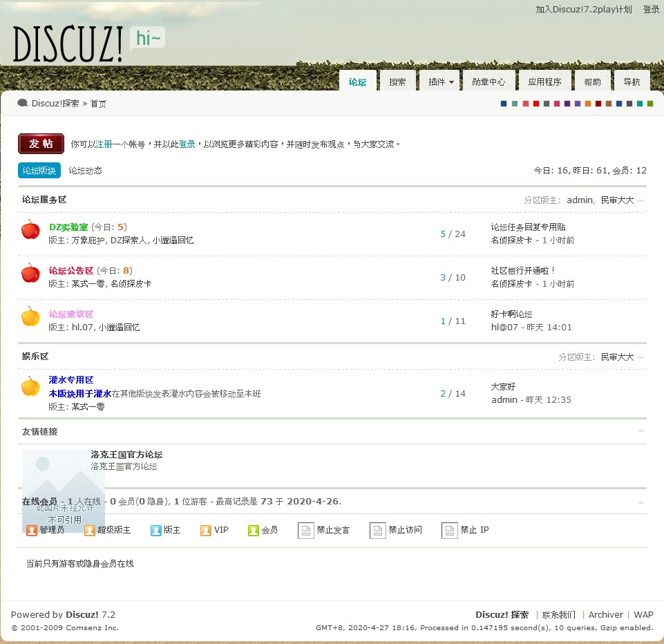Open the Archiver footer link

tap(605, 614)
